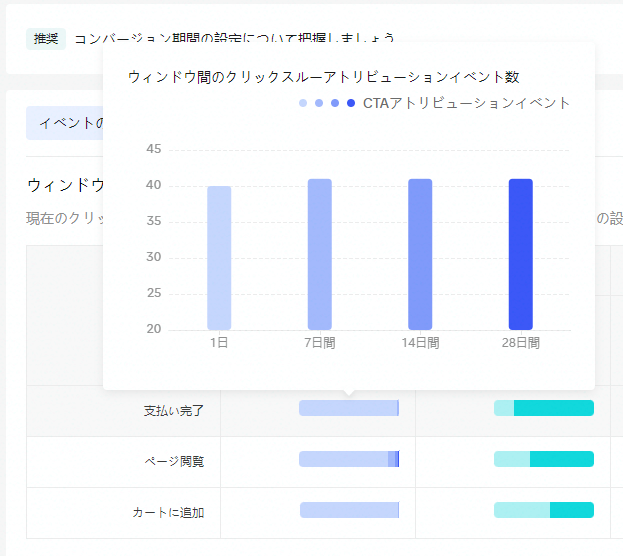Click teal bar in 支払い完了 row
Viewport: 623px width, 556px height.
point(544,408)
